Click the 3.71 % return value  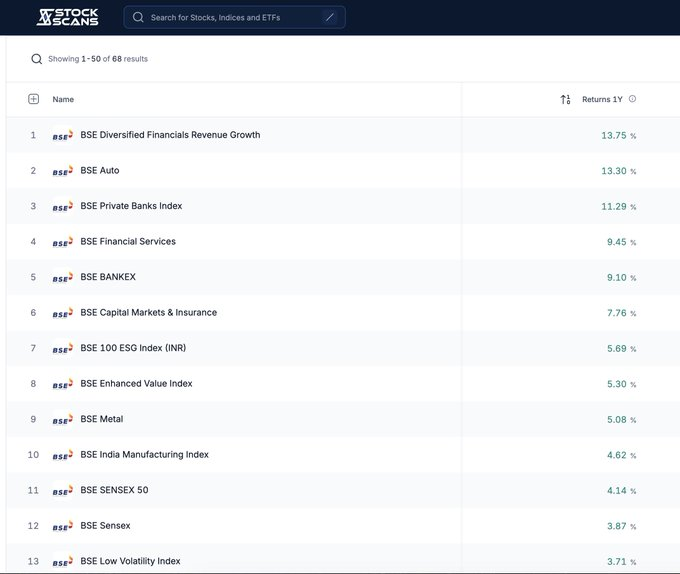[621, 562]
